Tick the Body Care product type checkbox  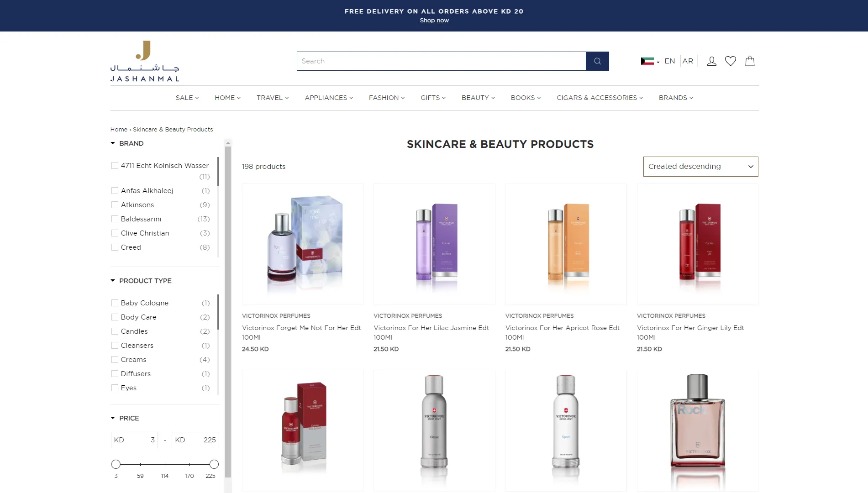(x=115, y=317)
